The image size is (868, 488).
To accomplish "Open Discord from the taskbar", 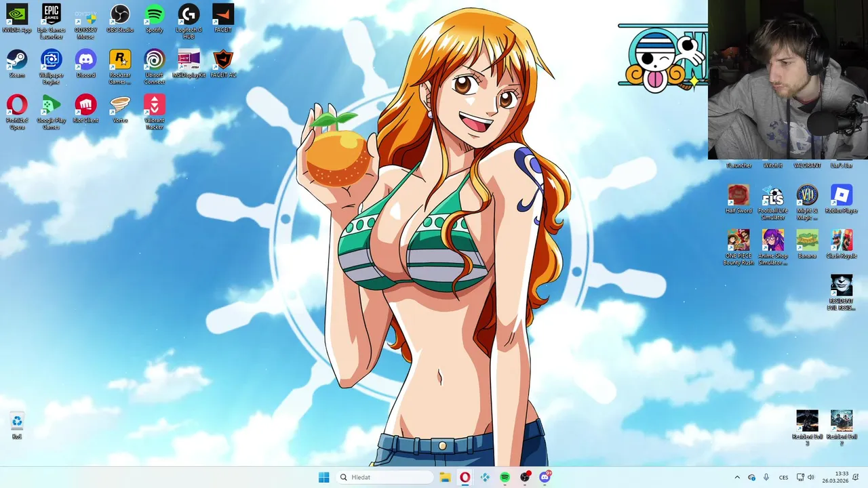I will point(545,477).
